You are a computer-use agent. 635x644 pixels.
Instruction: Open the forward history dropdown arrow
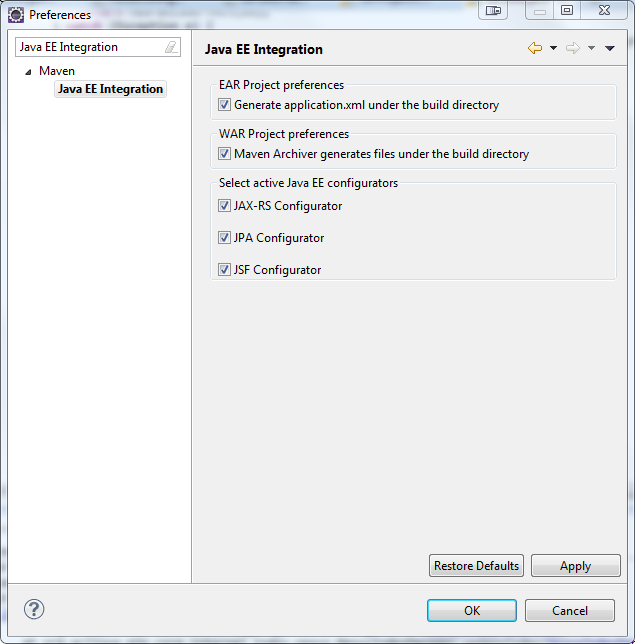click(x=591, y=48)
